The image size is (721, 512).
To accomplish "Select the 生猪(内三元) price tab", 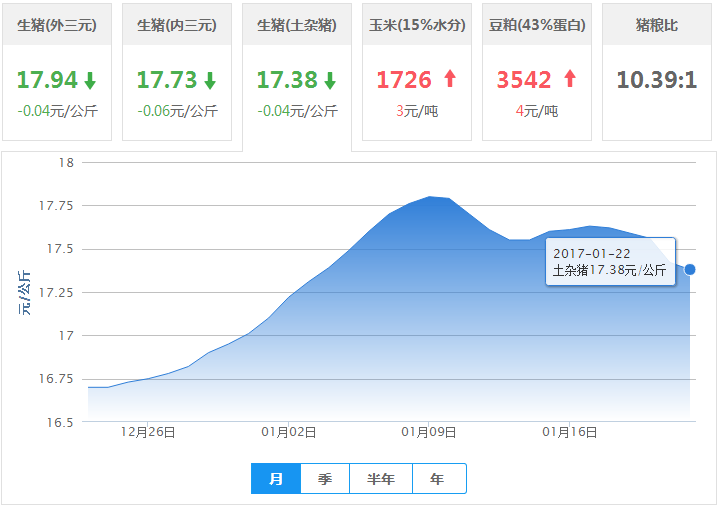I will [x=177, y=72].
